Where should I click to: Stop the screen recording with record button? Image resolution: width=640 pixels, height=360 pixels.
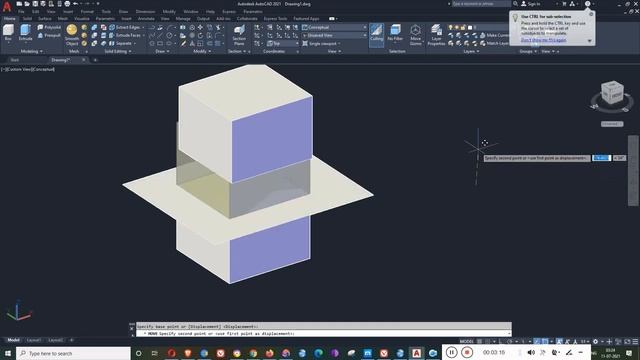pyautogui.click(x=467, y=352)
